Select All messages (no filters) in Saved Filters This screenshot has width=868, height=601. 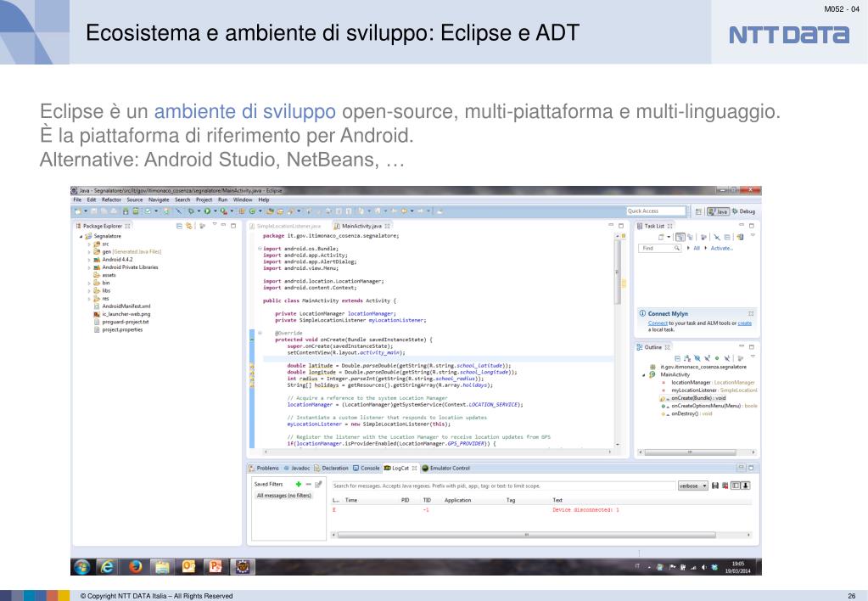click(x=284, y=495)
